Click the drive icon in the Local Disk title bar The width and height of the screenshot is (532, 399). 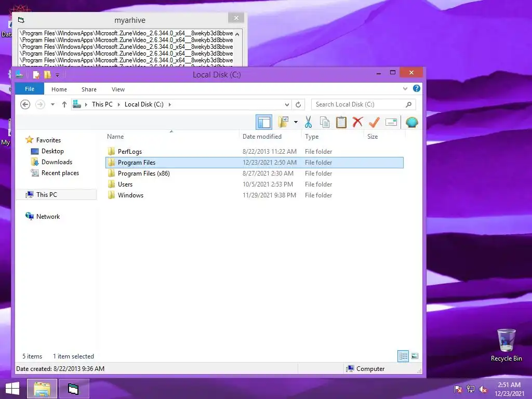point(19,75)
